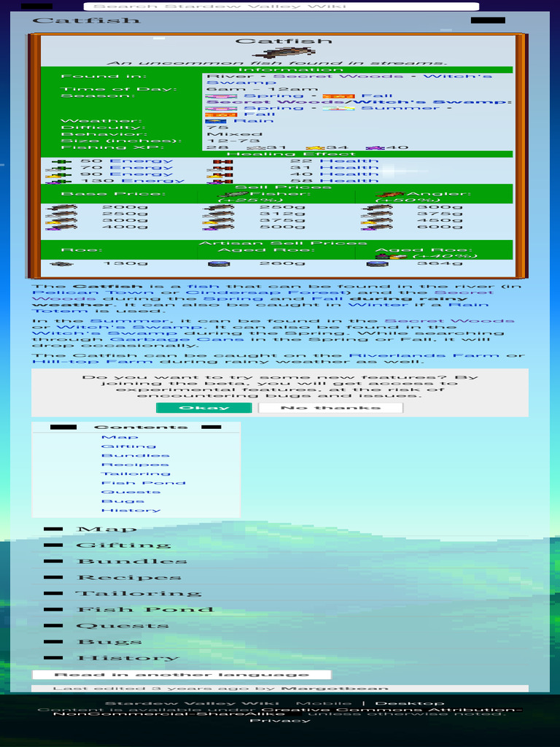Click the energy icon next to 50 Energy
The image size is (560, 747).
[x=61, y=161]
